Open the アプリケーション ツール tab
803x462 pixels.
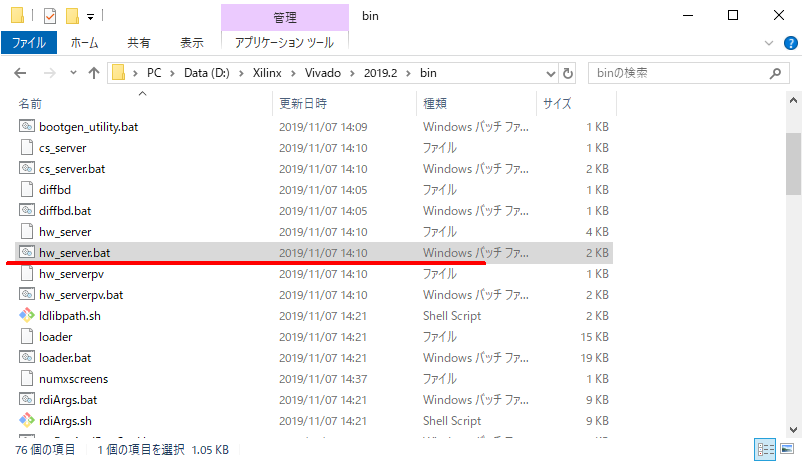coord(285,43)
